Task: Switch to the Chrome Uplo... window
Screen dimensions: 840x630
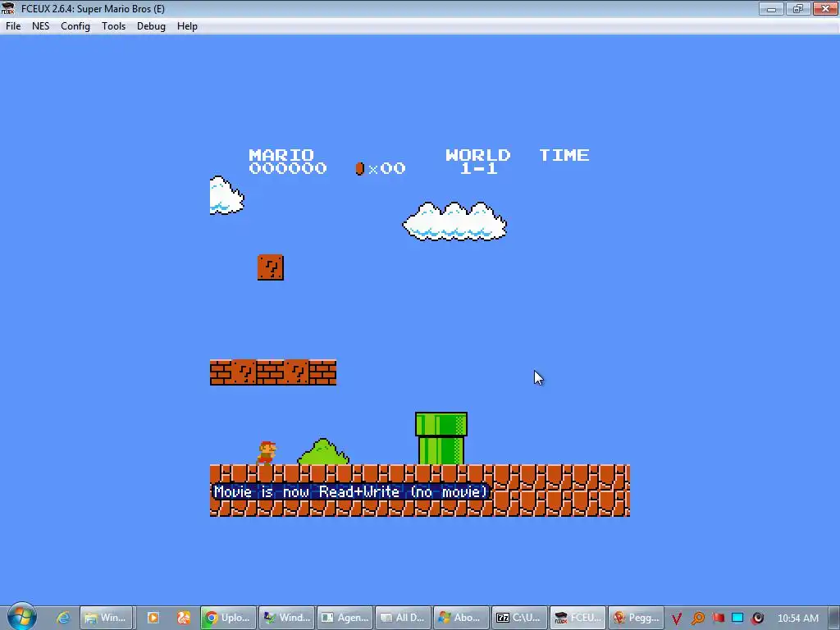Action: [228, 618]
